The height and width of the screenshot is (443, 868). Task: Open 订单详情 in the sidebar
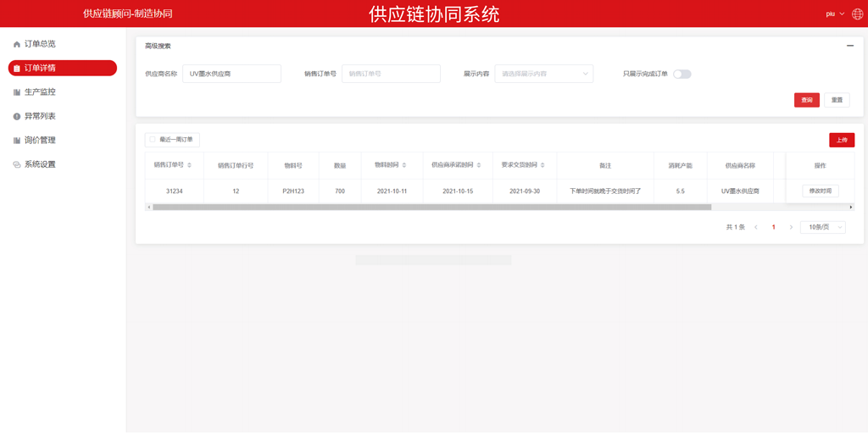click(62, 68)
